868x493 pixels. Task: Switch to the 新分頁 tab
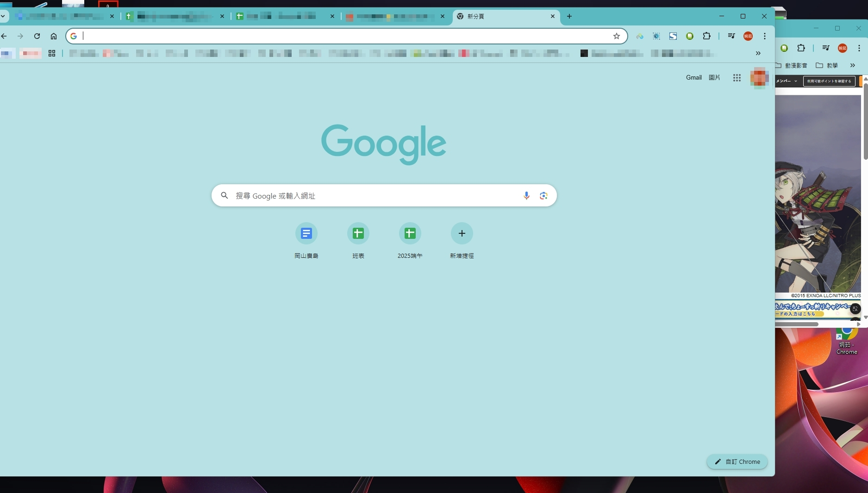pos(506,16)
